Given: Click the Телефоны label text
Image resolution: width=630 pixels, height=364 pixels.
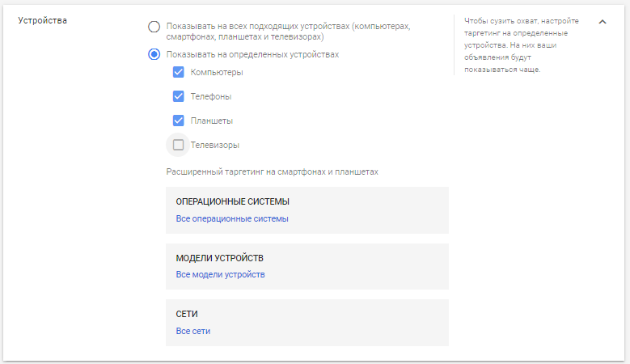Looking at the screenshot, I should [x=210, y=97].
